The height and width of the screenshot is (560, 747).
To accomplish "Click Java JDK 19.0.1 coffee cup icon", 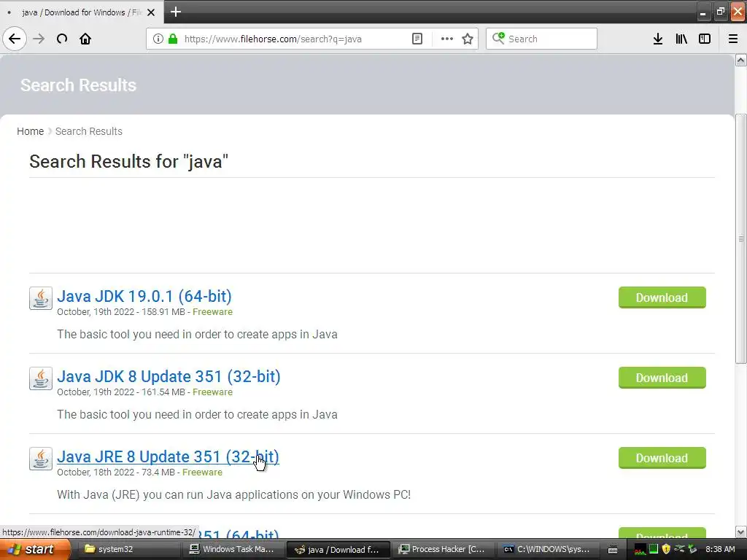I will (x=41, y=298).
